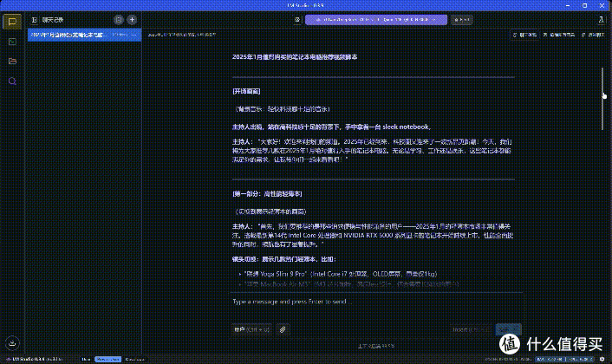Click the 联想 Yoga Slim 9 Pro bullet item

coord(341,274)
